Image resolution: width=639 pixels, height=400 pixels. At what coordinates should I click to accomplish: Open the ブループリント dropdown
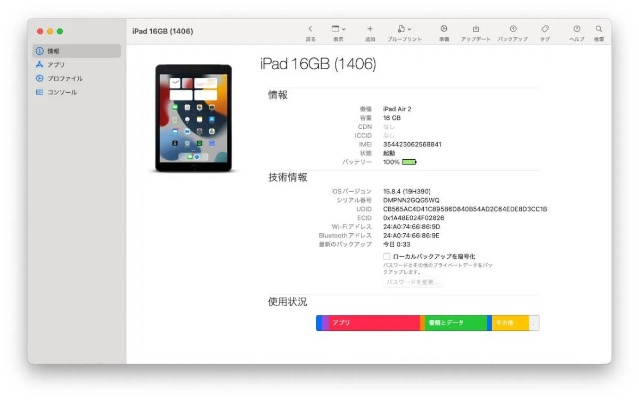(x=404, y=29)
